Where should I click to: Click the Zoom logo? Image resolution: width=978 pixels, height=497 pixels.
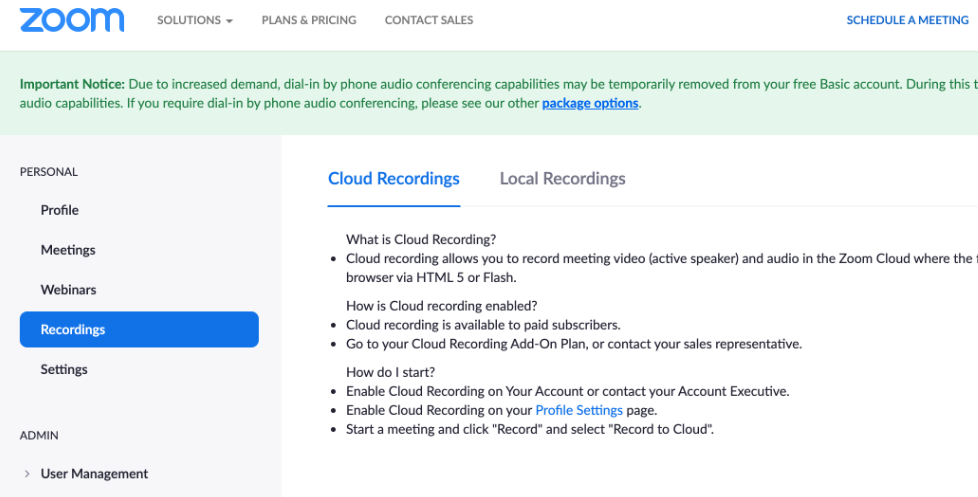click(72, 20)
